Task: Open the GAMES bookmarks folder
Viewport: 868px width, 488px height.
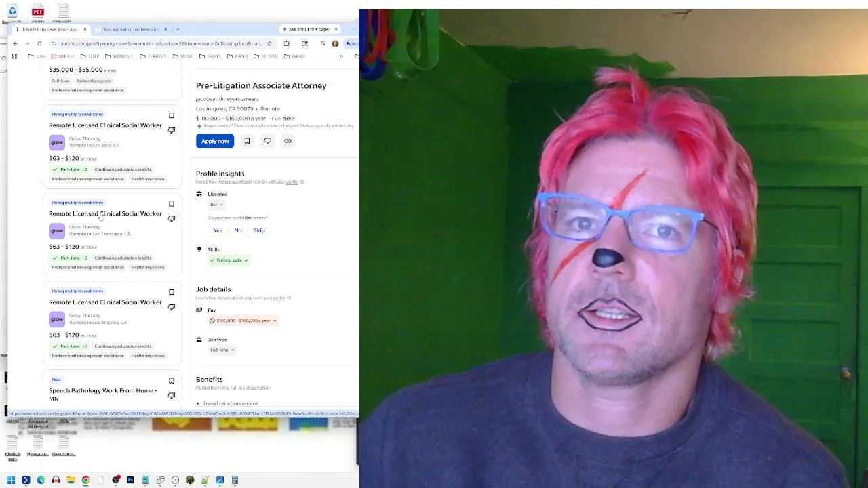Action: pyautogui.click(x=210, y=56)
